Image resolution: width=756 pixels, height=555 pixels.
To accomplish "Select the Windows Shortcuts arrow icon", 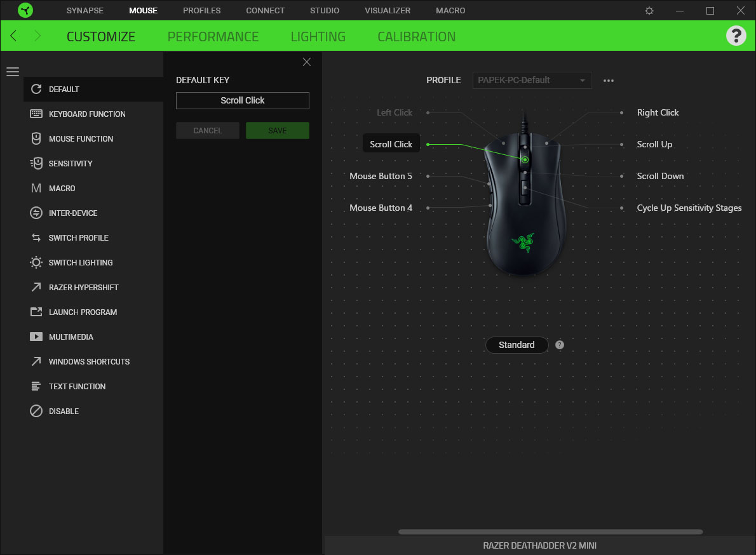I will pyautogui.click(x=36, y=361).
